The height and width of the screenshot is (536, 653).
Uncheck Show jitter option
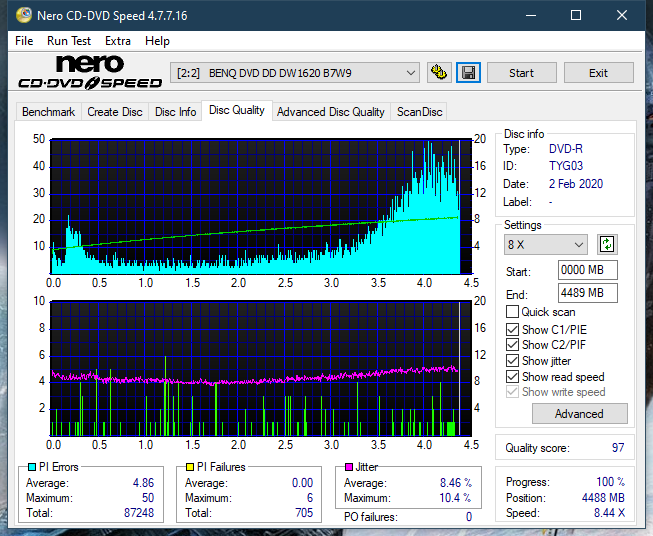[x=512, y=361]
